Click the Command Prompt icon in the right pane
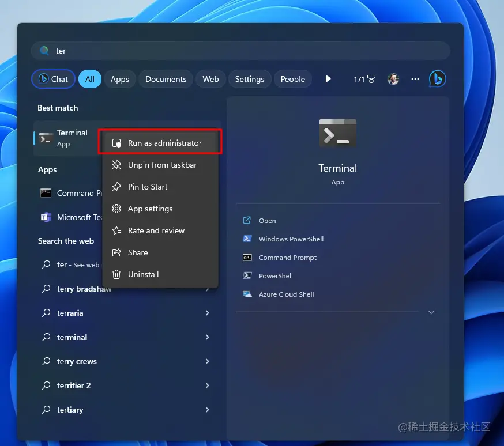 [x=247, y=257]
